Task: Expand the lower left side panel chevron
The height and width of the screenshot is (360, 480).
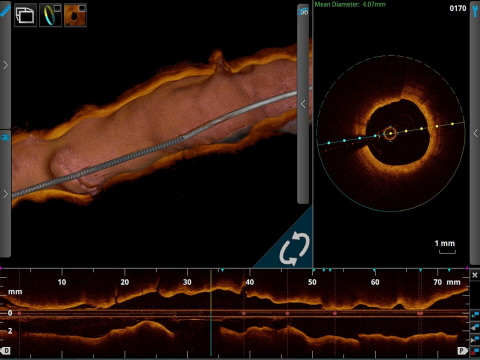Action: 5,194
